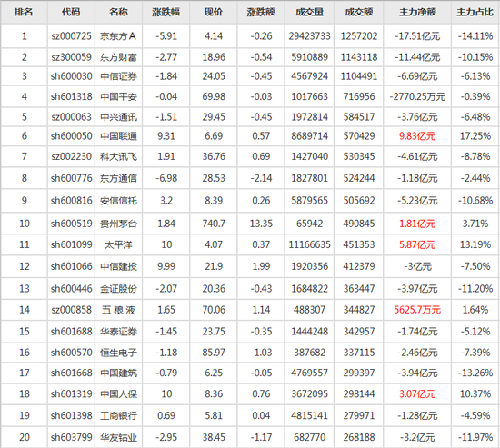This screenshot has height=448, width=500.
Task: Select stock name 五粮液
Action: click(118, 310)
